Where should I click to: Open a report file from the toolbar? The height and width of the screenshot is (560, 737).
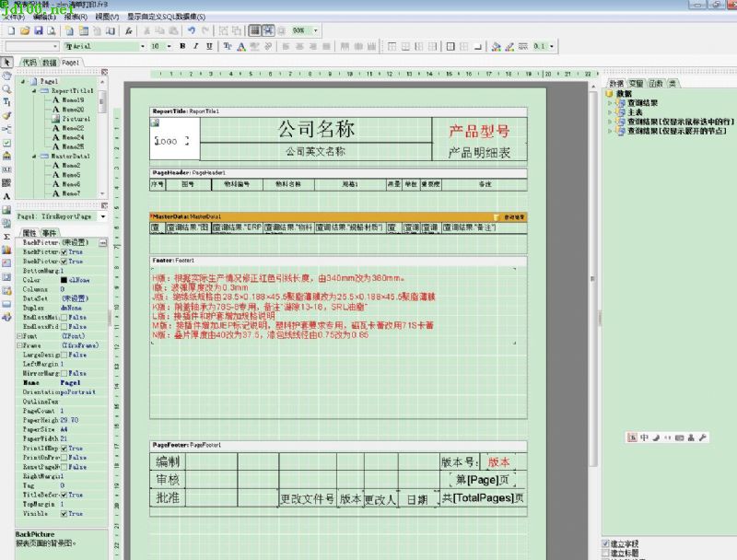coord(25,31)
